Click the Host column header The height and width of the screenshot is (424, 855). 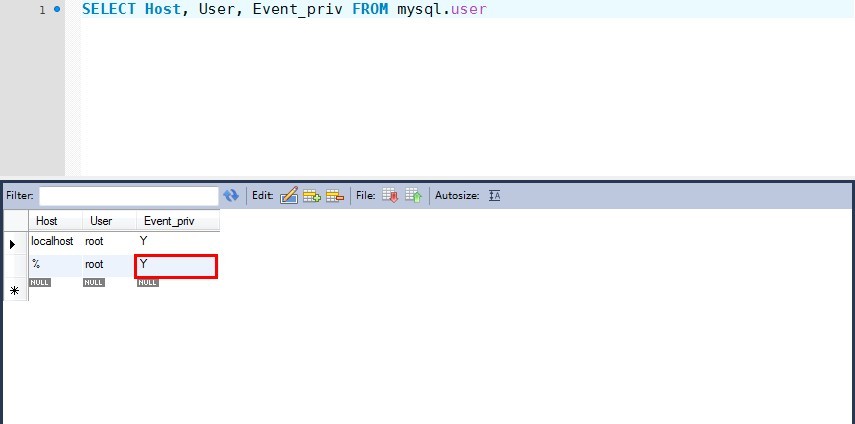(55, 221)
